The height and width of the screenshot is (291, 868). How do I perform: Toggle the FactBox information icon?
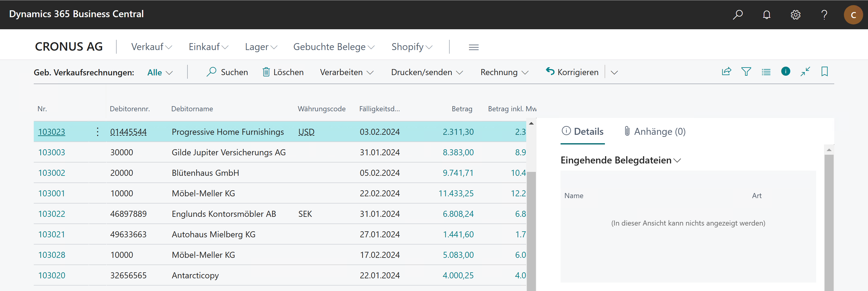[x=785, y=71]
